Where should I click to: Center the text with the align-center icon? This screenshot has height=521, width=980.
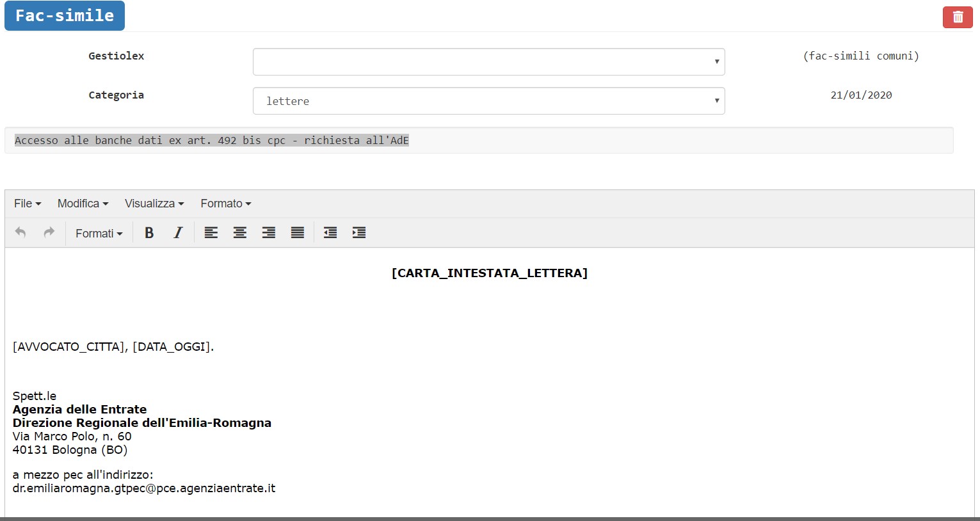[239, 232]
